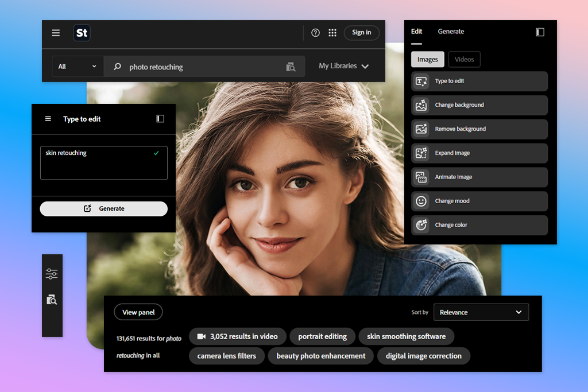The image size is (588, 392).
Task: Click the Change color icon
Action: point(421,225)
